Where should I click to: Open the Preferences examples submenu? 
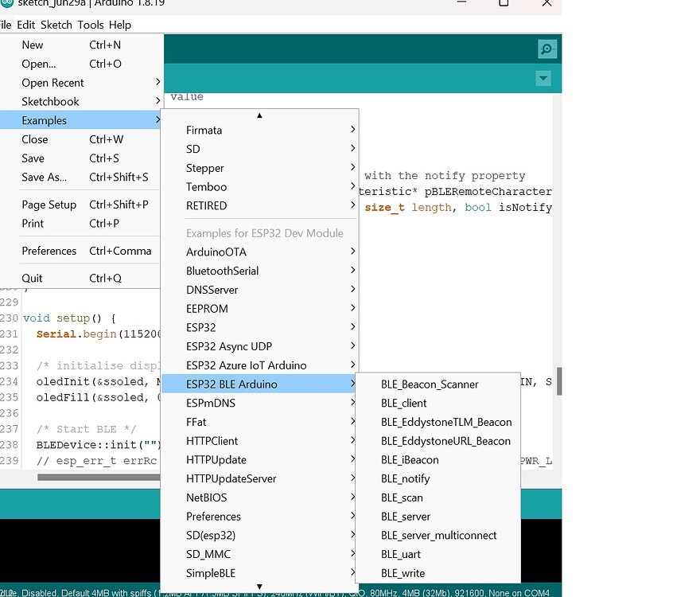[x=259, y=517]
